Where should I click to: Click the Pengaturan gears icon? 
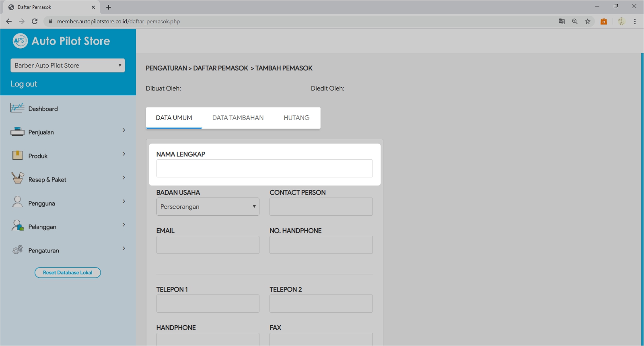click(x=17, y=250)
